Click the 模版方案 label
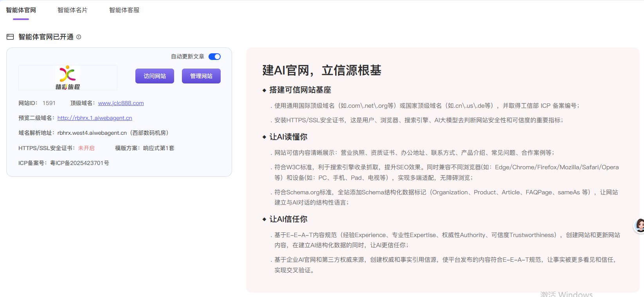Image resolution: width=644 pixels, height=297 pixels. point(127,148)
